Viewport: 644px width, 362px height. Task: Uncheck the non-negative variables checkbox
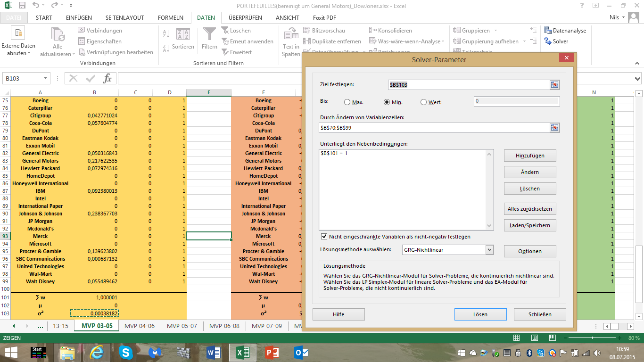pos(324,237)
